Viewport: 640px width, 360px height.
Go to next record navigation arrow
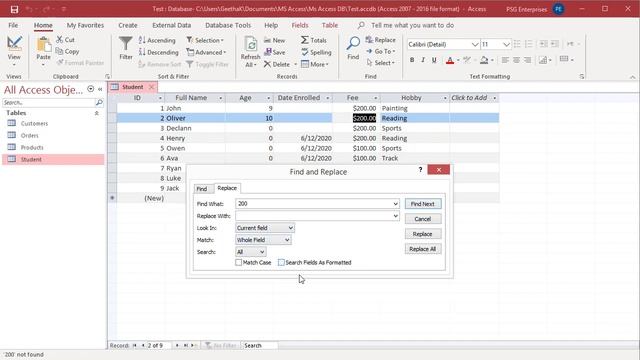pyautogui.click(x=177, y=345)
